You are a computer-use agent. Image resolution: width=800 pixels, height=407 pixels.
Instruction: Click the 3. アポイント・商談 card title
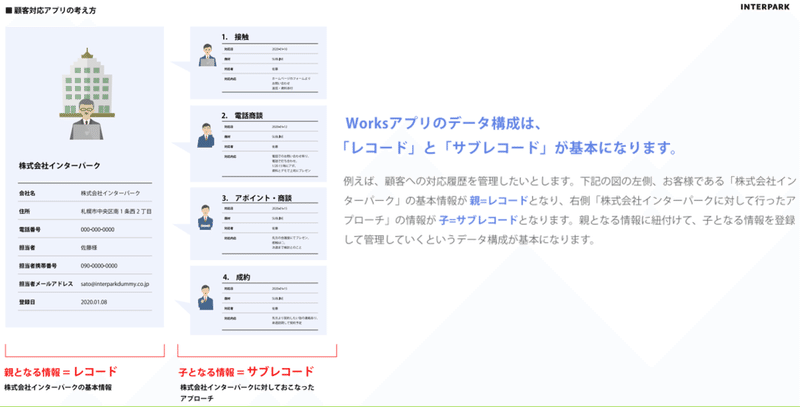(257, 198)
